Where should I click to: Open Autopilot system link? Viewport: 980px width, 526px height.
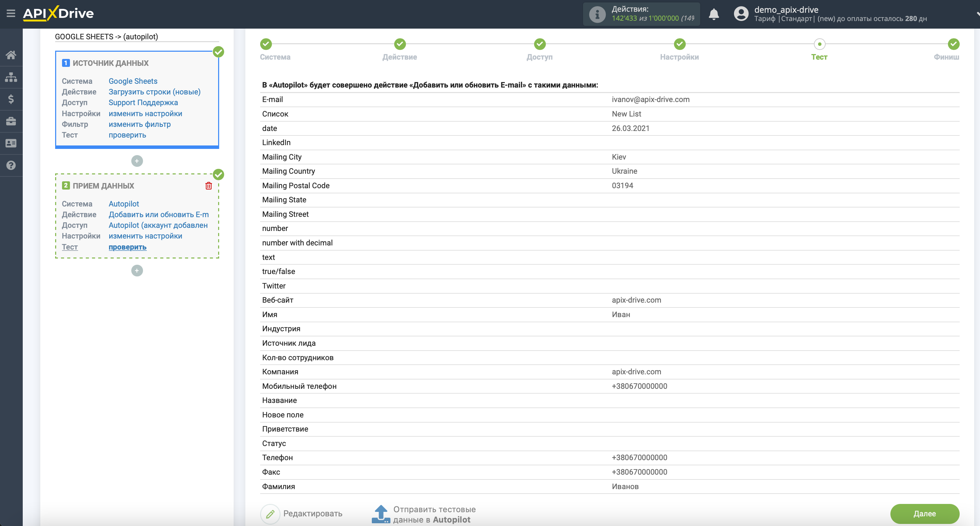[x=124, y=204]
